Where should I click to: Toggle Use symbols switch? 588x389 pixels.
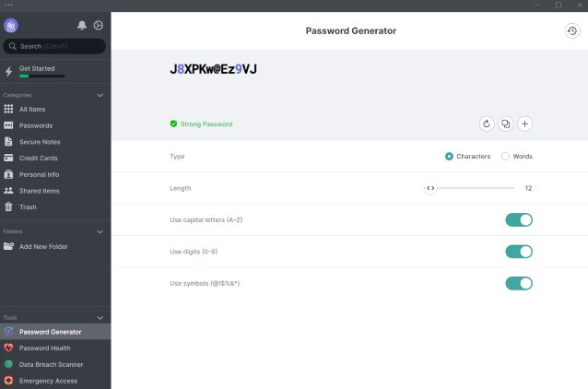[519, 284]
